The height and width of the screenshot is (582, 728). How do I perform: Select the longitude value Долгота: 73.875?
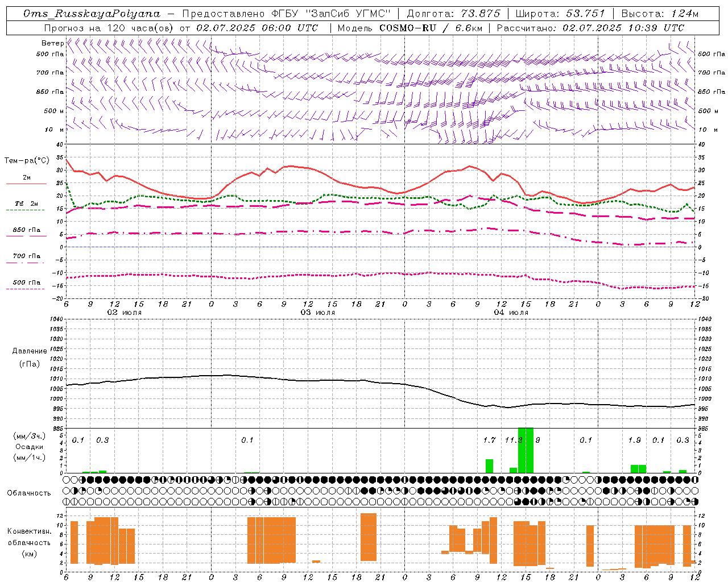pyautogui.click(x=453, y=14)
